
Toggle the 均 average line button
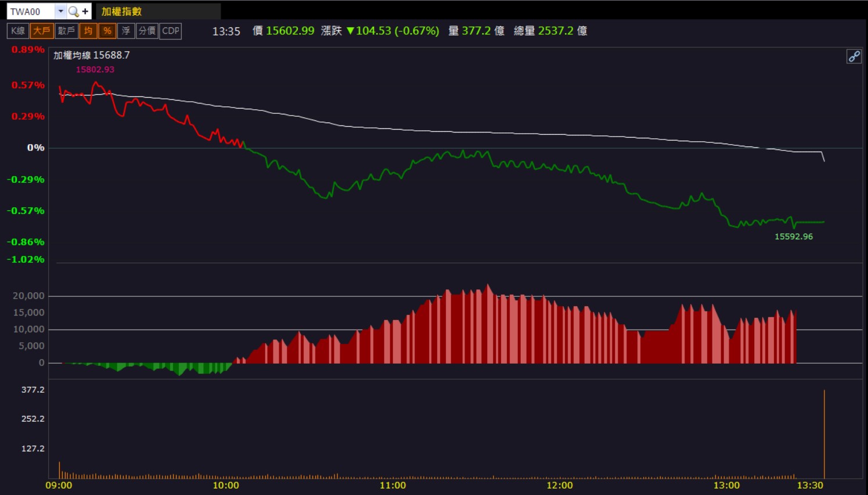coord(88,31)
